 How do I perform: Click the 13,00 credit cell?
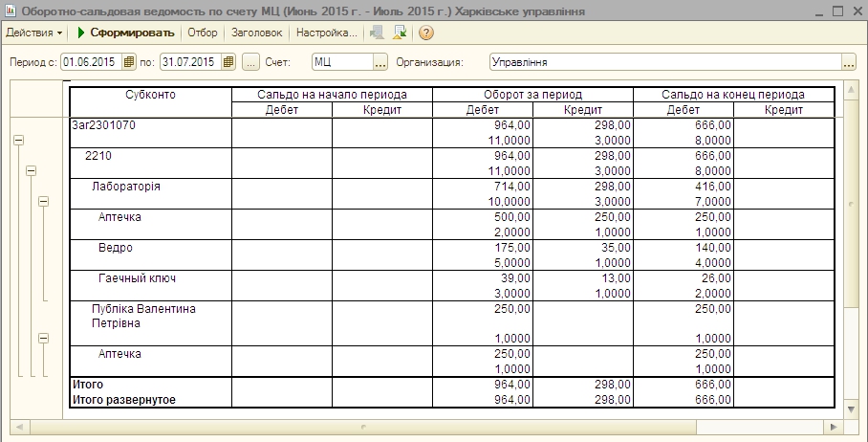pyautogui.click(x=617, y=278)
